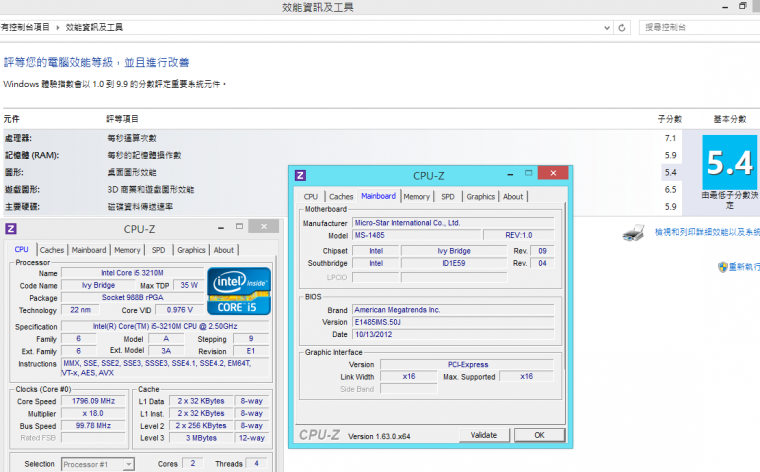Open About tab in back CPU-Z window

click(x=223, y=250)
